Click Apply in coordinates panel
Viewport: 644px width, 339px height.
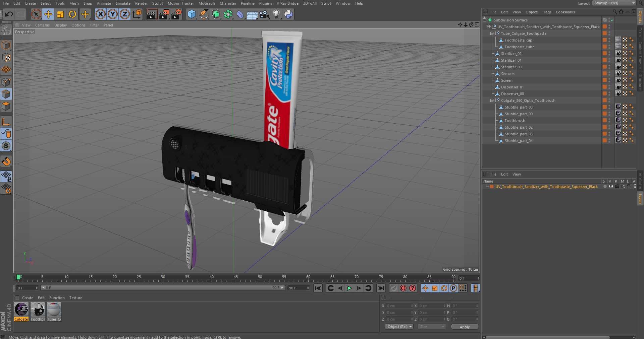click(465, 327)
